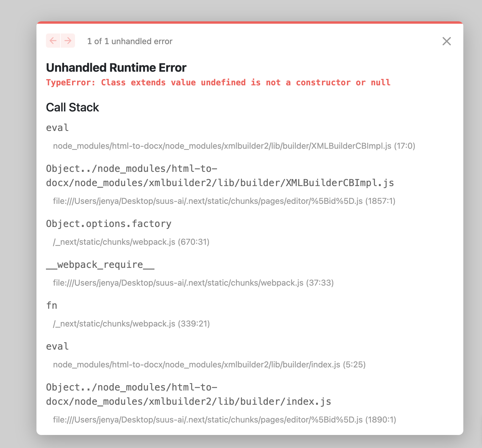Click the next error arrow
Viewport: 482px width, 448px height.
(x=68, y=41)
